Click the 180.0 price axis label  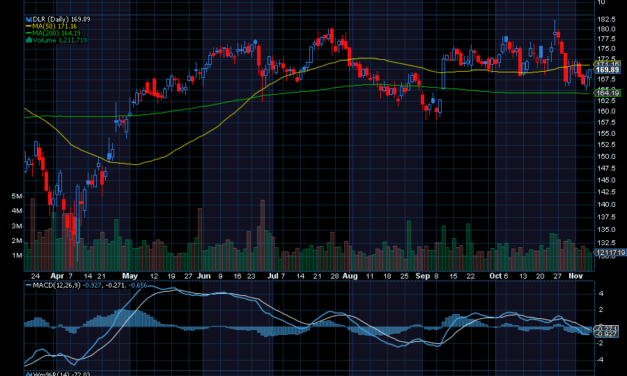pos(606,29)
